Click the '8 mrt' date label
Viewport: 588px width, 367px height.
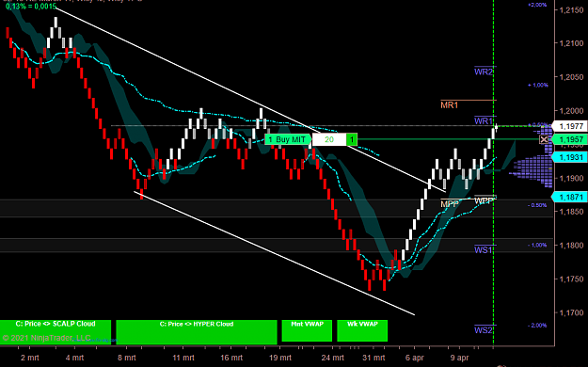click(x=127, y=358)
